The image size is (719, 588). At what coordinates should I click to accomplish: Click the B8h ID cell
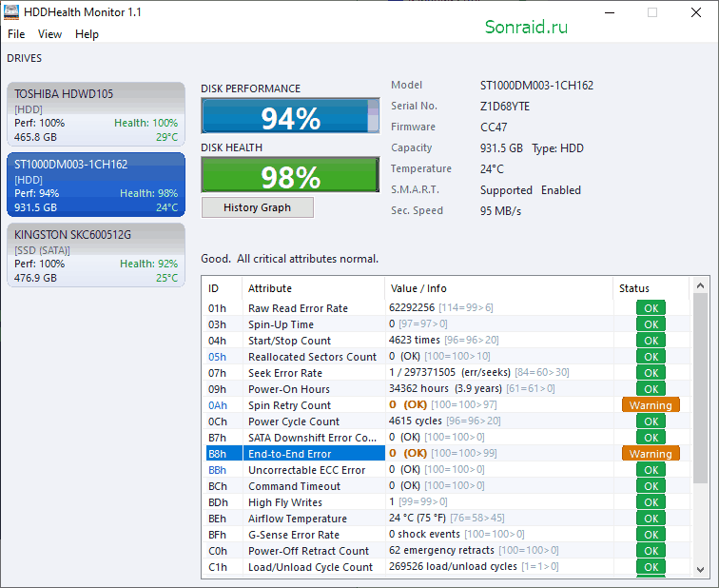(x=217, y=454)
